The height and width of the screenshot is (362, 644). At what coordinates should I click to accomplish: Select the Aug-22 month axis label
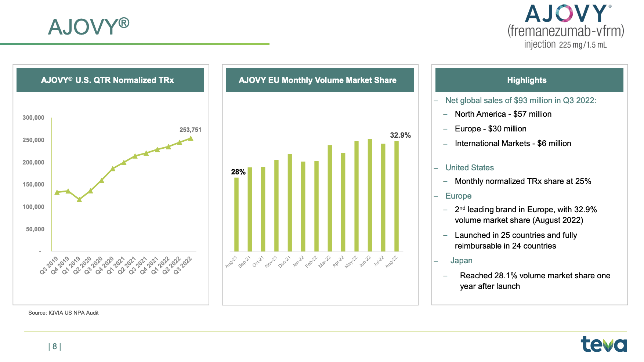click(391, 261)
